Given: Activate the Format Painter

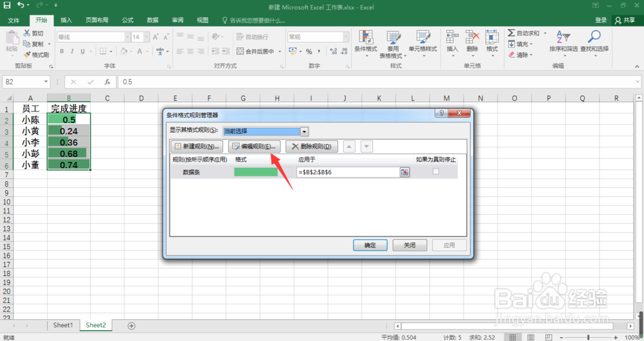Looking at the screenshot, I should point(36,55).
